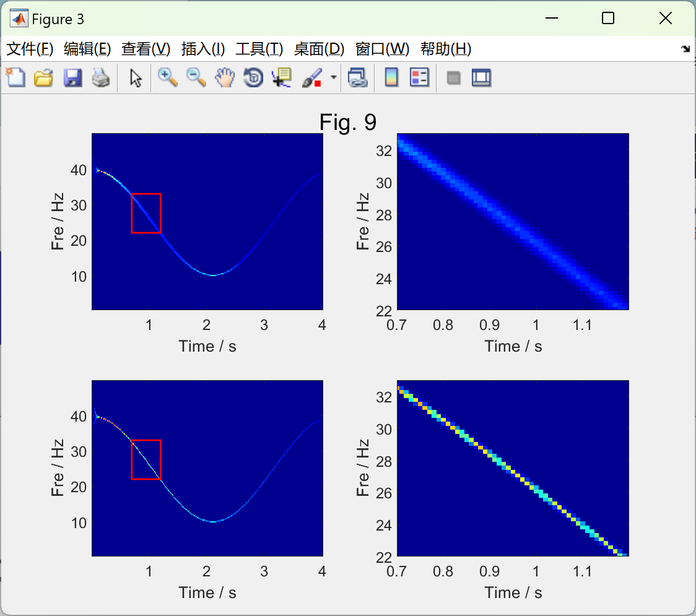Image resolution: width=696 pixels, height=616 pixels.
Task: Open file with the folder icon
Action: point(43,77)
